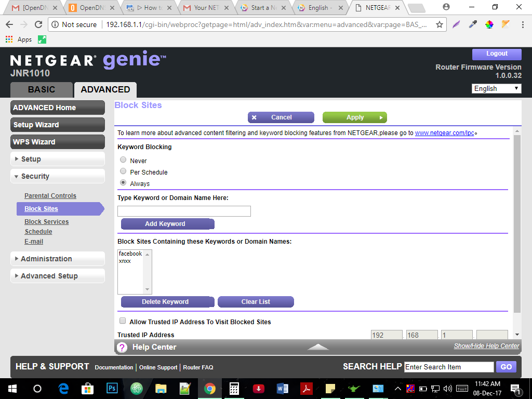
Task: Expand the Setup menu section
Action: click(x=58, y=159)
